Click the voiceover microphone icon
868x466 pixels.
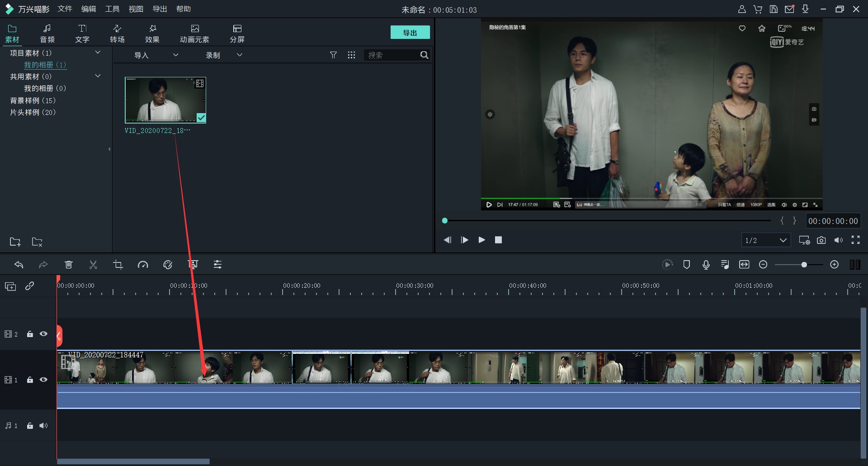click(x=706, y=265)
